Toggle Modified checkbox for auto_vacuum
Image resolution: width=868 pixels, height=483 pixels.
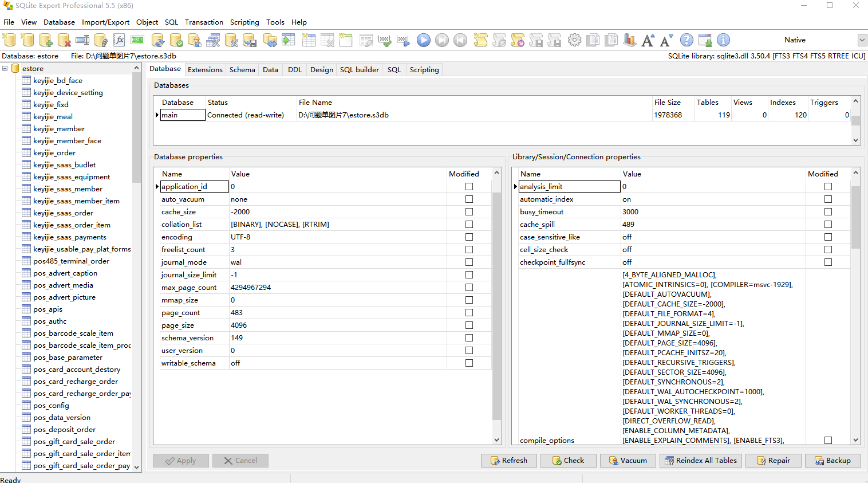[x=469, y=199]
